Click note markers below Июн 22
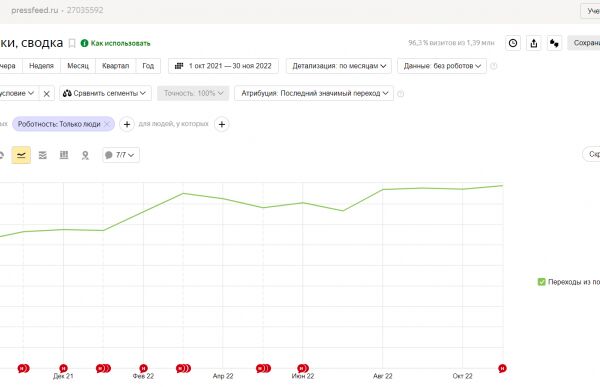This screenshot has width=600, height=387. [x=303, y=368]
